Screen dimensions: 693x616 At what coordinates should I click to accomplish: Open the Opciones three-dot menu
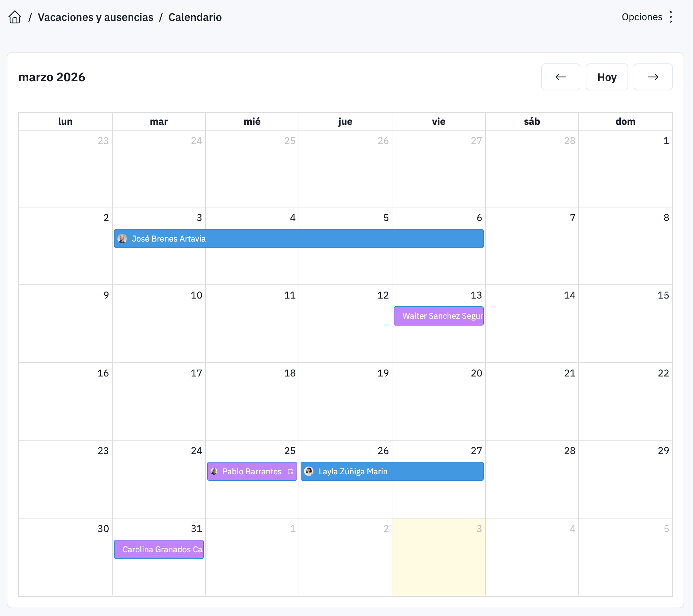point(670,17)
